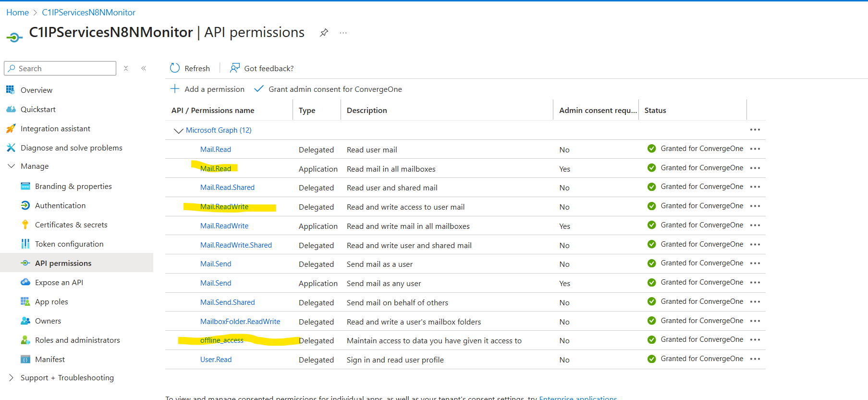Open the more options ellipsis beside the page title
This screenshot has height=400, width=868.
(x=343, y=33)
